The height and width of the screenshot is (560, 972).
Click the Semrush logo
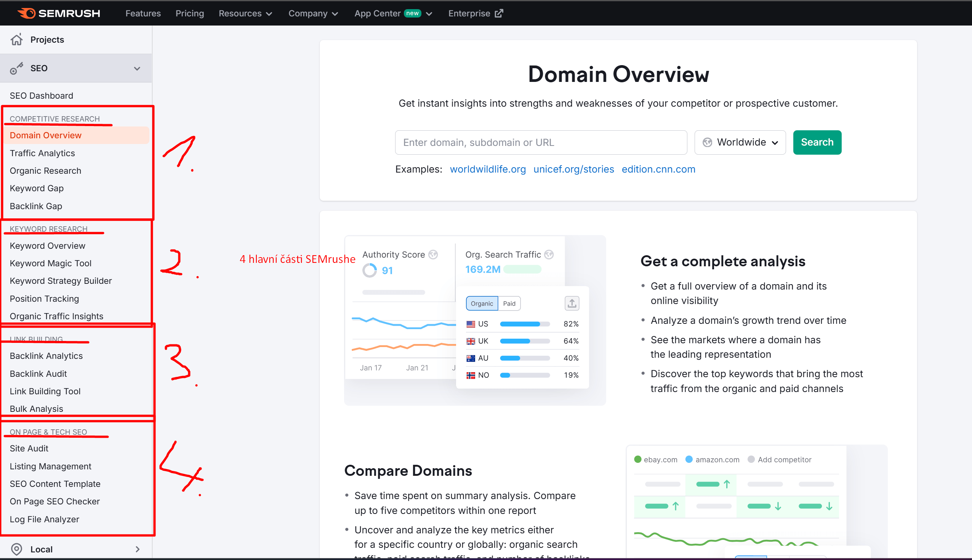[x=58, y=13]
